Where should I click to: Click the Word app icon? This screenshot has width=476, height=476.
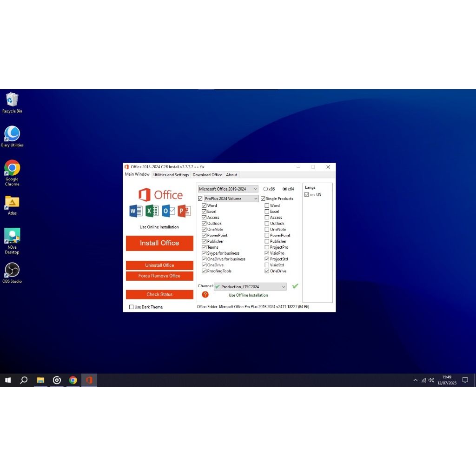coord(135,211)
